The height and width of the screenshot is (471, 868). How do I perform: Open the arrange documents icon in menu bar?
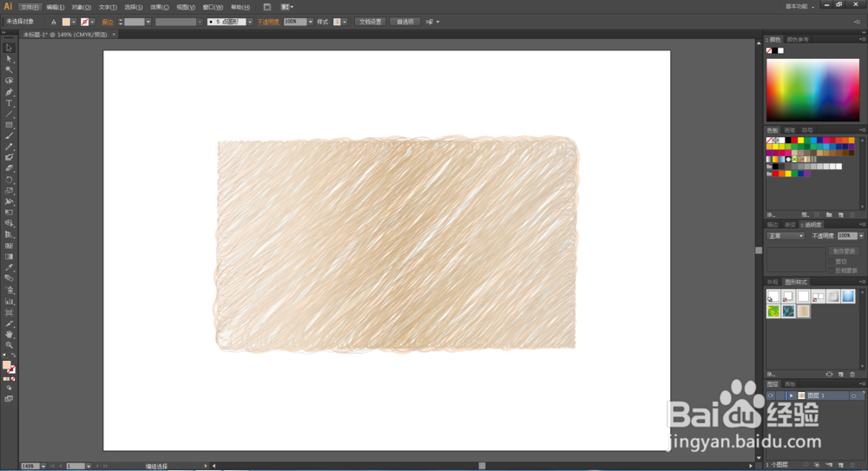286,7
